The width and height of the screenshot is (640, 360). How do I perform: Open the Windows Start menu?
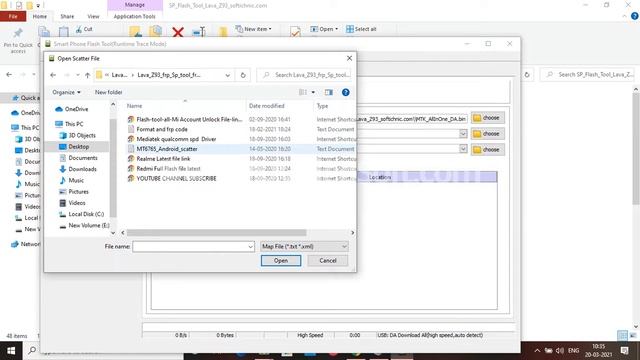pos(11,350)
